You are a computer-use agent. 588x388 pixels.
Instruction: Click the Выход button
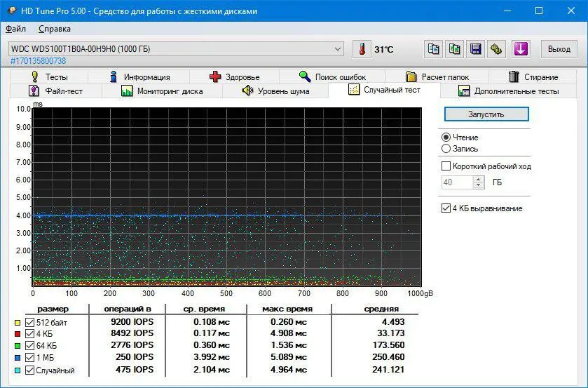(x=559, y=49)
